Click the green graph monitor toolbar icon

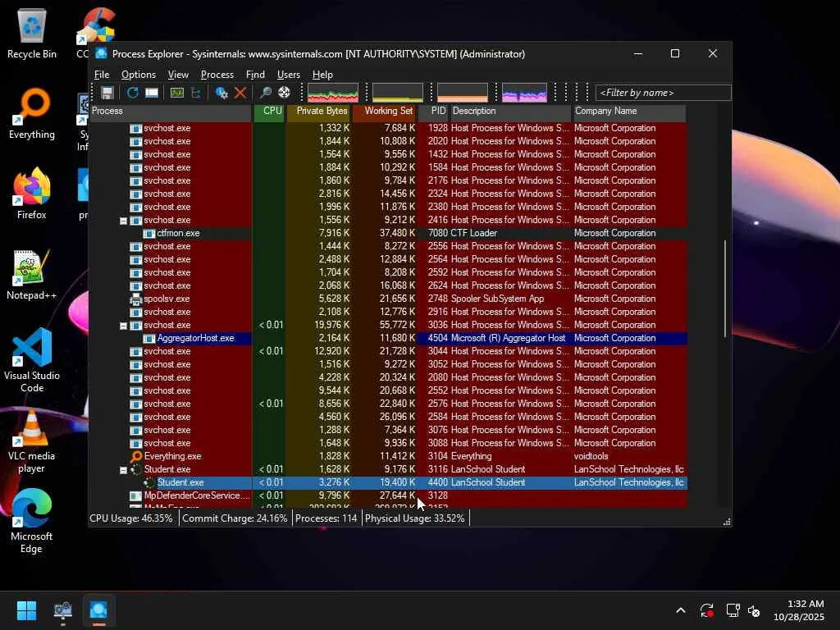tap(177, 93)
